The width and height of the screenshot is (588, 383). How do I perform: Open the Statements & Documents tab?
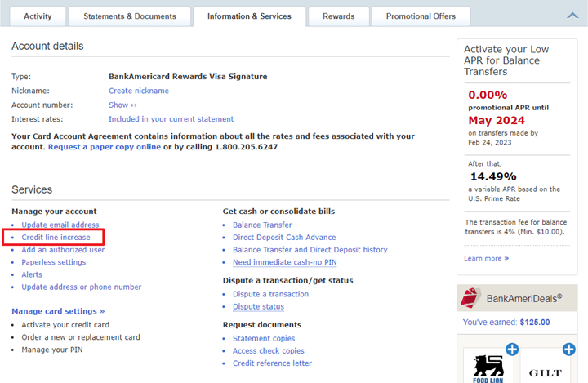point(130,16)
